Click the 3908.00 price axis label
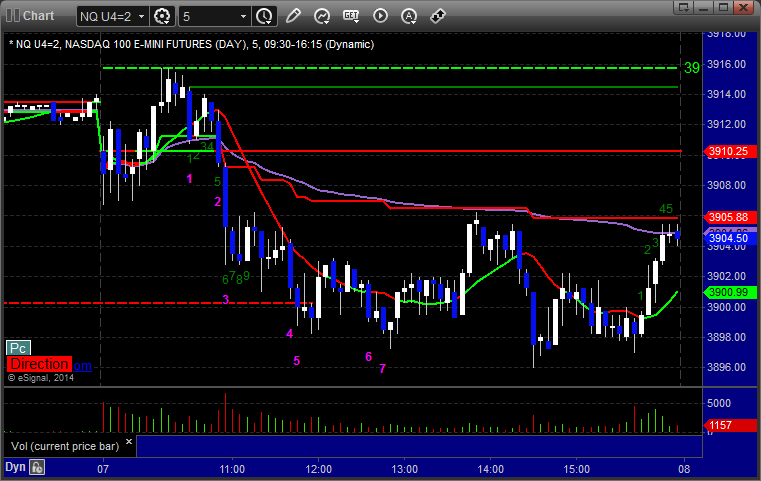Image resolution: width=761 pixels, height=481 pixels. pos(726,185)
